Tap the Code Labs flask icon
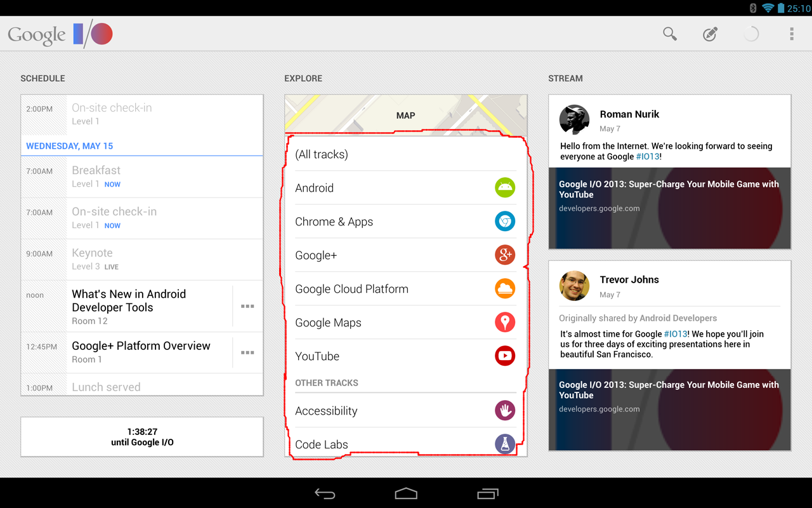This screenshot has height=508, width=812. point(505,444)
